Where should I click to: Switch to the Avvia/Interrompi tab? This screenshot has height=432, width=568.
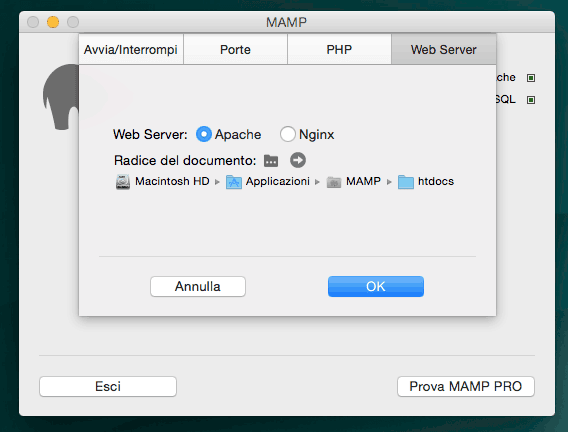coord(131,49)
